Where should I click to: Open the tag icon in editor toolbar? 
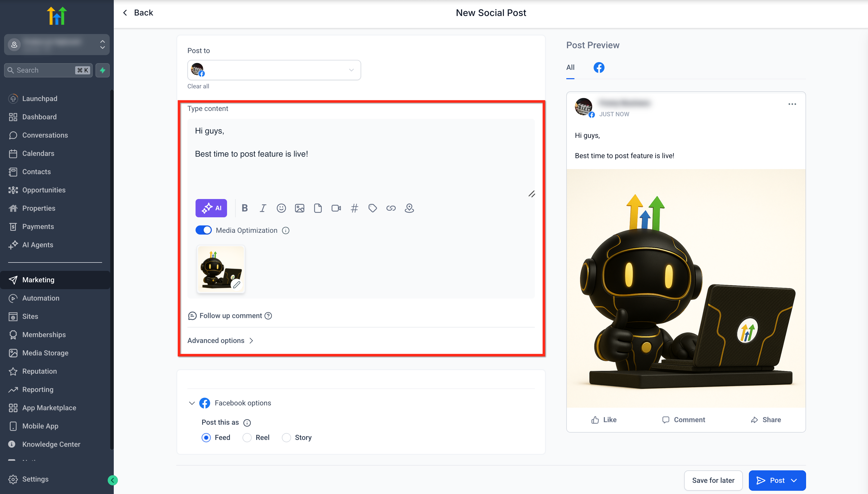pyautogui.click(x=373, y=208)
